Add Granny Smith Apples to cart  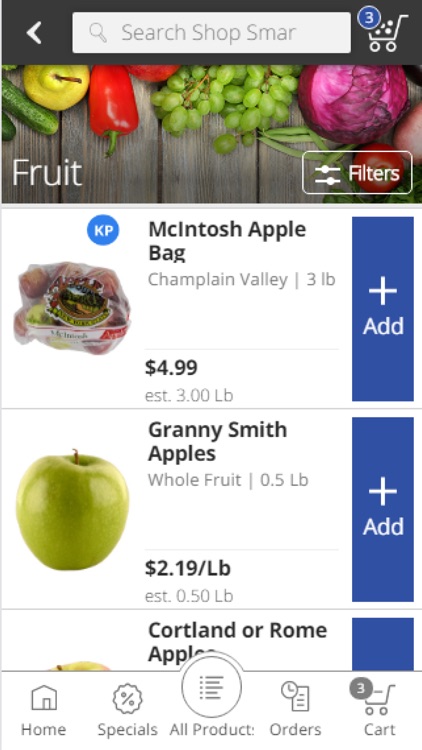(383, 509)
